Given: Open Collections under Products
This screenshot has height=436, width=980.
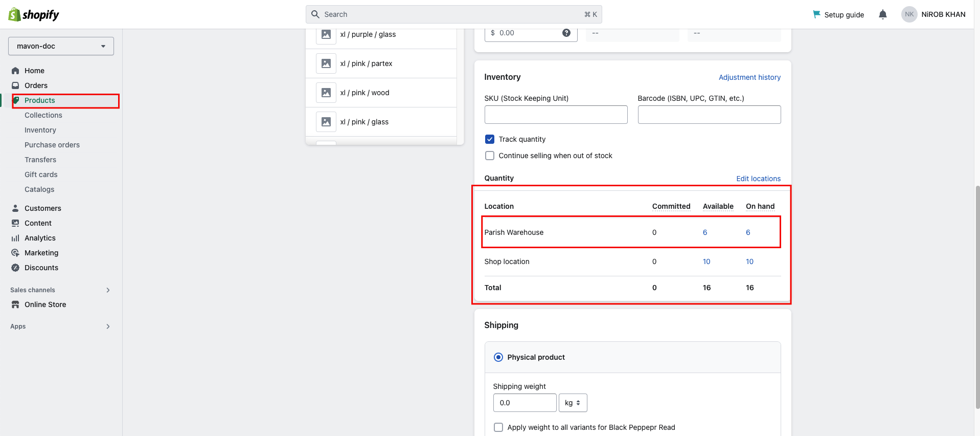Looking at the screenshot, I should (x=43, y=115).
